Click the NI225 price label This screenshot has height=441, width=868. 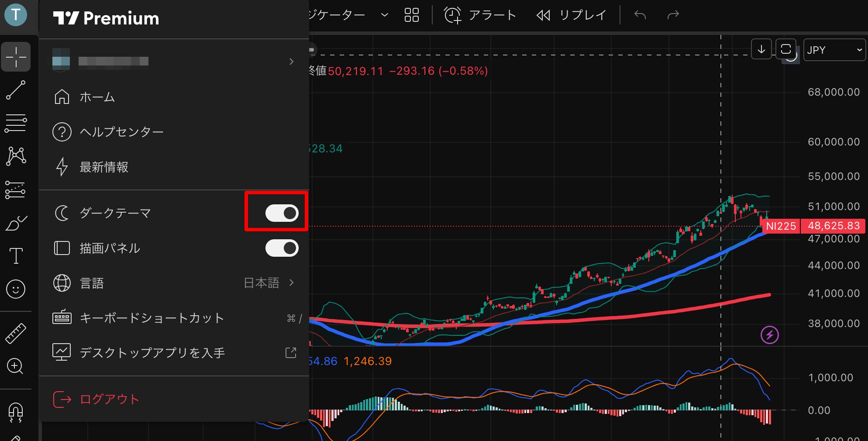click(x=781, y=226)
